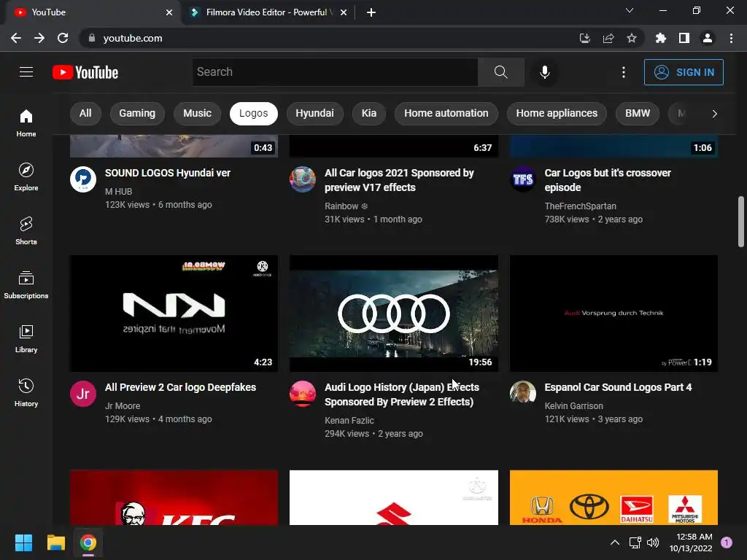Click the install app icon in address bar
Viewport: 747px width, 560px height.
584,38
